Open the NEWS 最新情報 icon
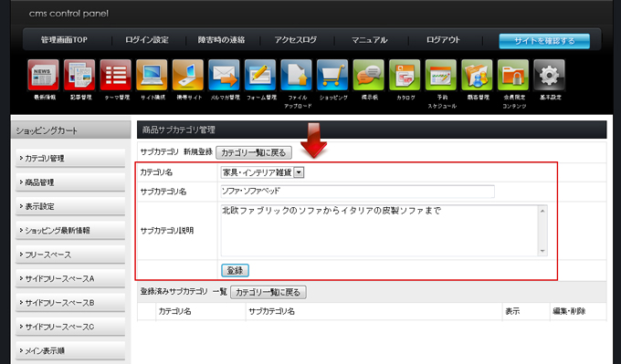The image size is (621, 364). (43, 75)
